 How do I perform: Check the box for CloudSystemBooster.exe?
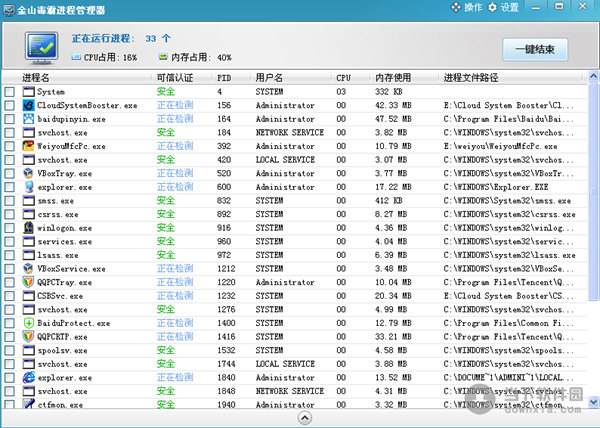pos(10,105)
